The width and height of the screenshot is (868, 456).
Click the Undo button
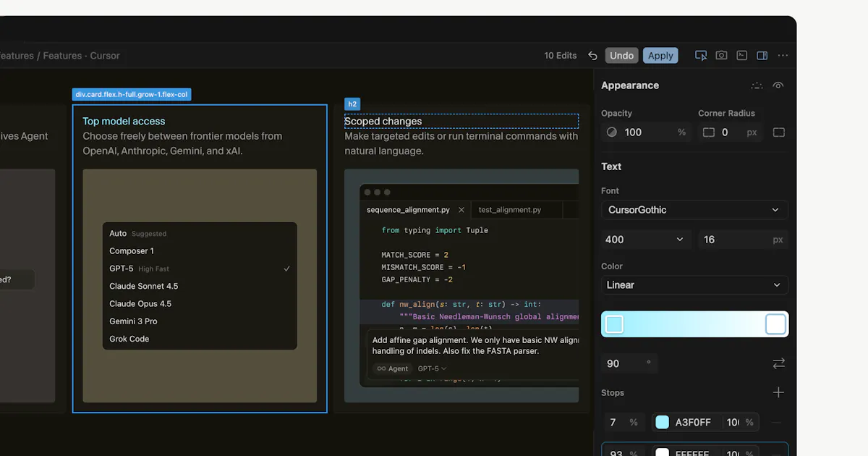click(x=621, y=56)
